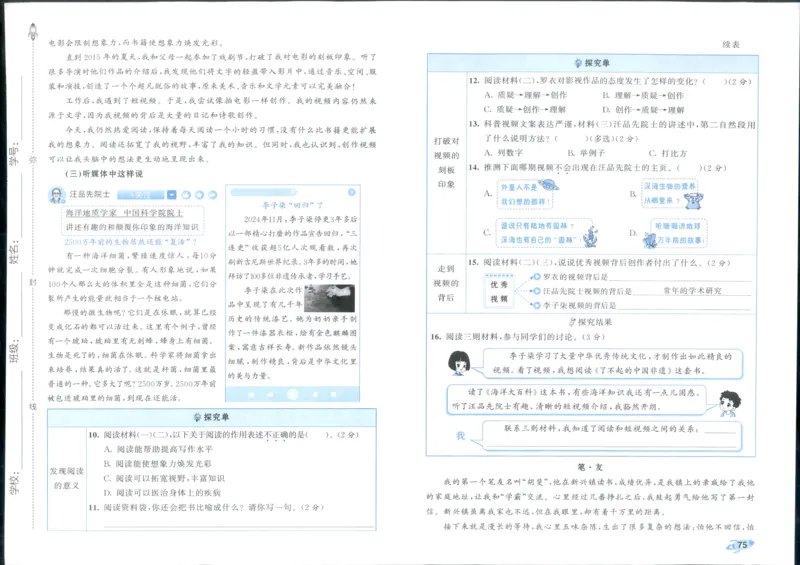Image resolution: width=800 pixels, height=565 pixels.
Task: Tap the large center circle in the 李子柒 panel's bottom bar
Action: coord(292,394)
